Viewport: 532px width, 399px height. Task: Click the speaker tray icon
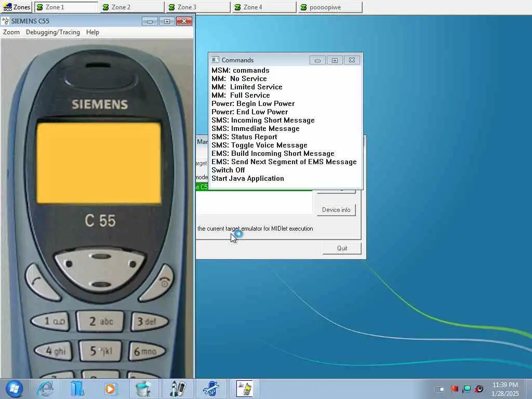[x=479, y=389]
